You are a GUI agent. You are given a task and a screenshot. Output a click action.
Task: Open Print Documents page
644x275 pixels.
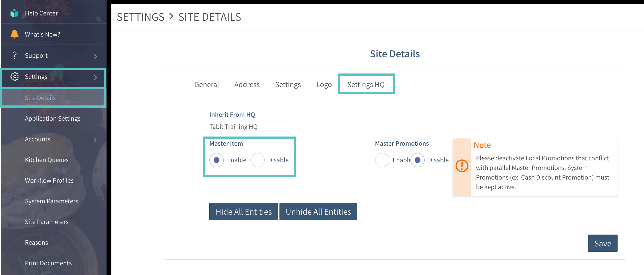coord(48,263)
